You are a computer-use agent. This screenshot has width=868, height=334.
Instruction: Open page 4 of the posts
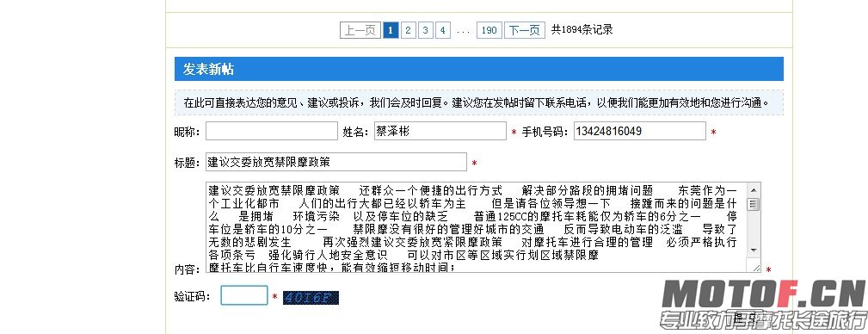click(442, 30)
